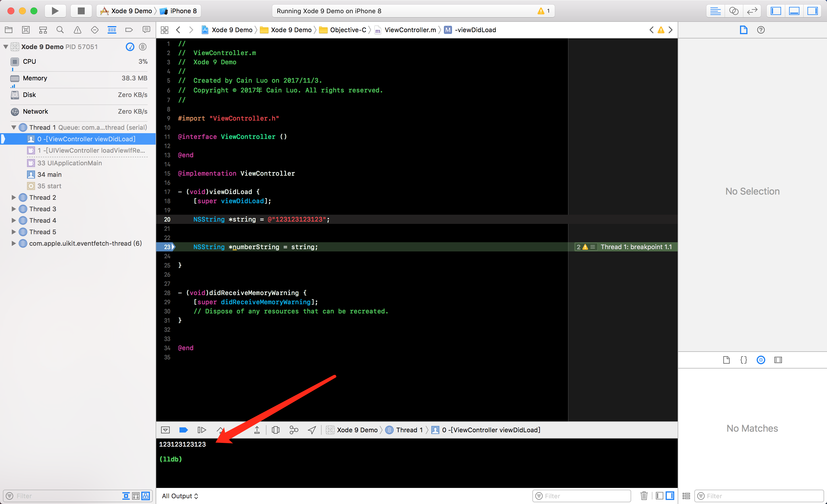Open the breakpoint navigator tab

129,30
